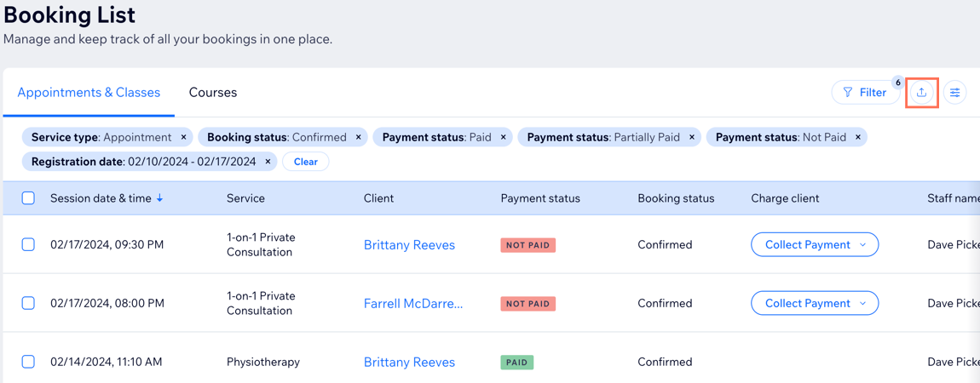The height and width of the screenshot is (383, 980).
Task: Click the export bookings icon
Action: point(921,92)
